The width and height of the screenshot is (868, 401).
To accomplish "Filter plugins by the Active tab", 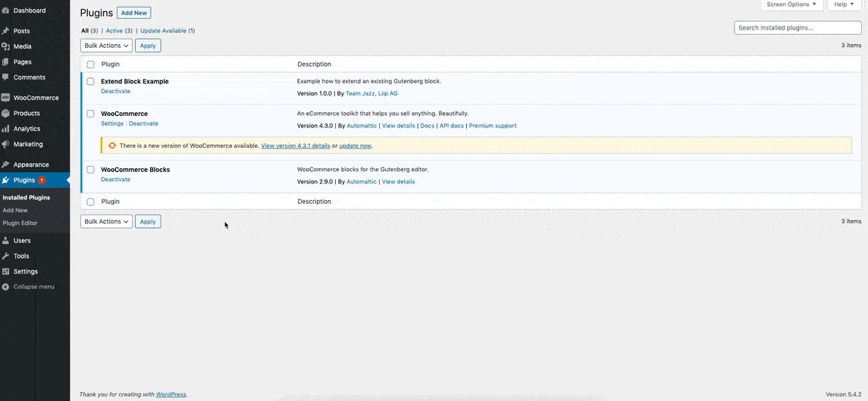I will pyautogui.click(x=114, y=31).
